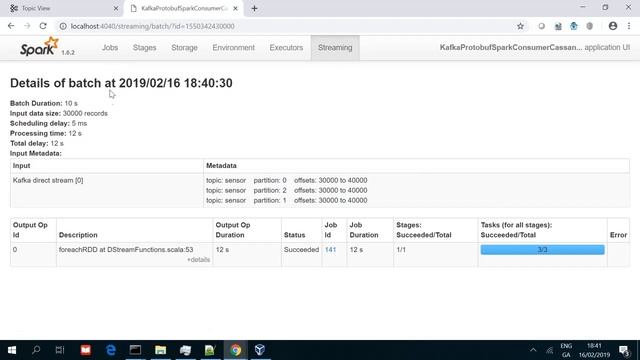Open the Storage tab
640x360 pixels.
(184, 48)
